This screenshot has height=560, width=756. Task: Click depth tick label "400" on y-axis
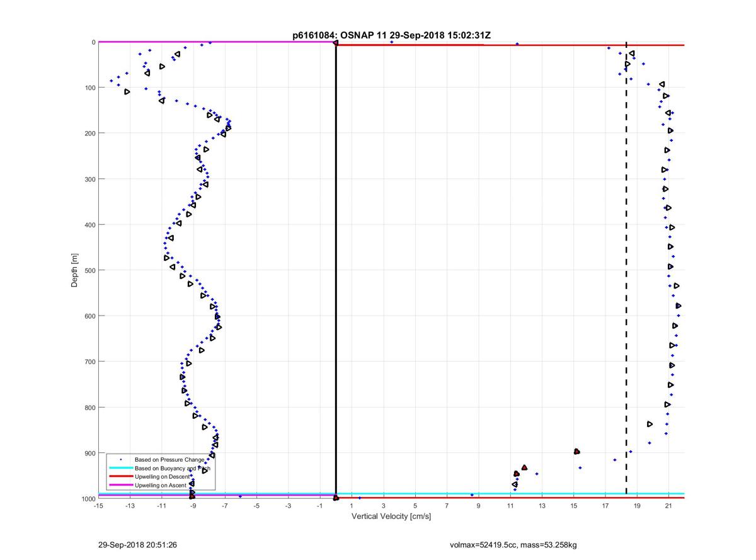tap(89, 225)
